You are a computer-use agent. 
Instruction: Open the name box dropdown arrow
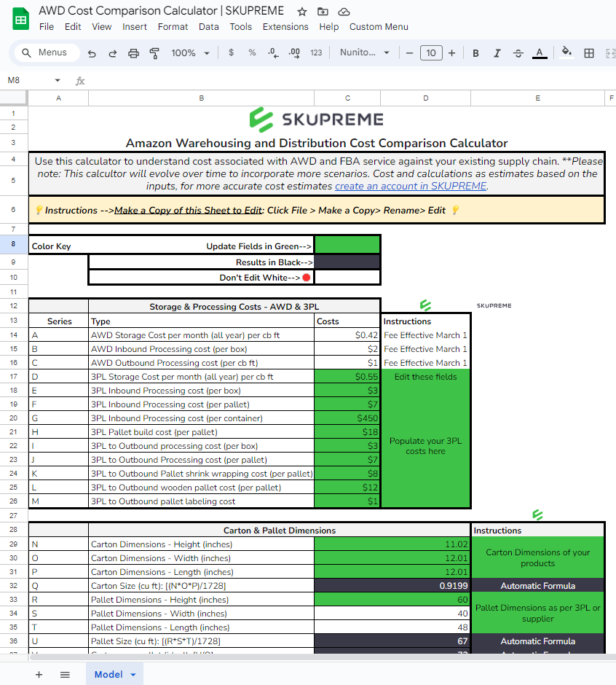[58, 80]
